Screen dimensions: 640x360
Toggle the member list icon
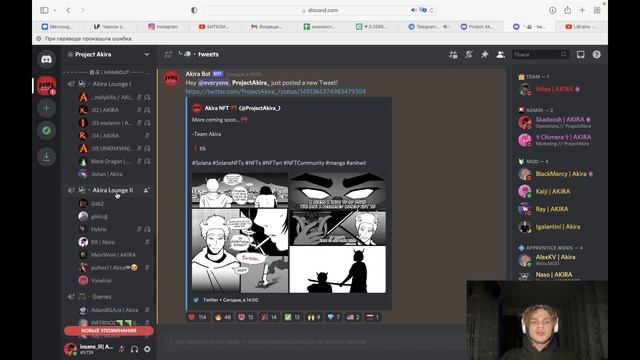[x=500, y=55]
